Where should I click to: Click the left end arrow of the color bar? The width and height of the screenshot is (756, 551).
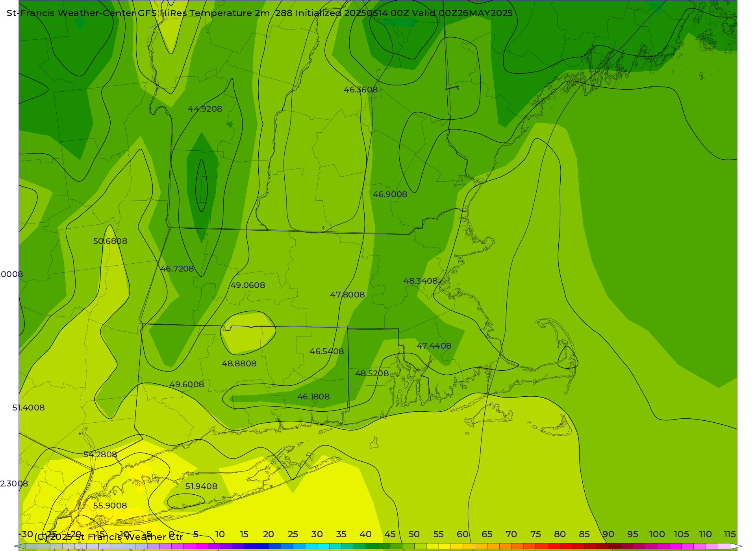(x=19, y=546)
